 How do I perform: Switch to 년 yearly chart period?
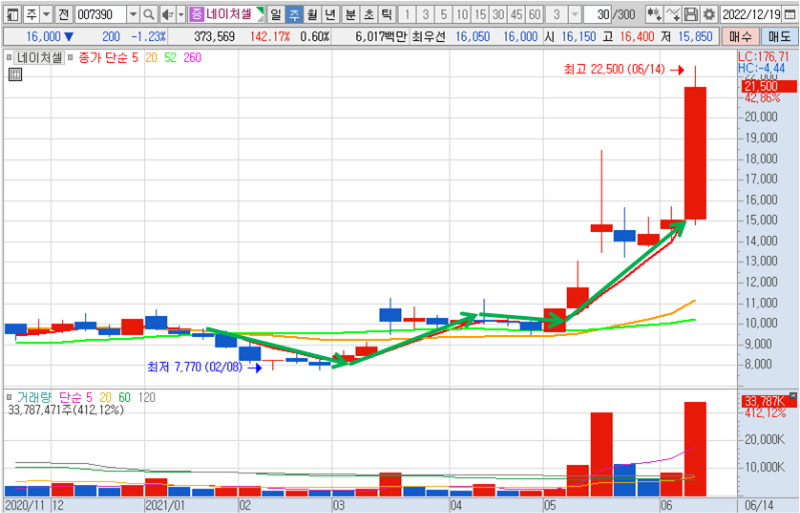[330, 14]
